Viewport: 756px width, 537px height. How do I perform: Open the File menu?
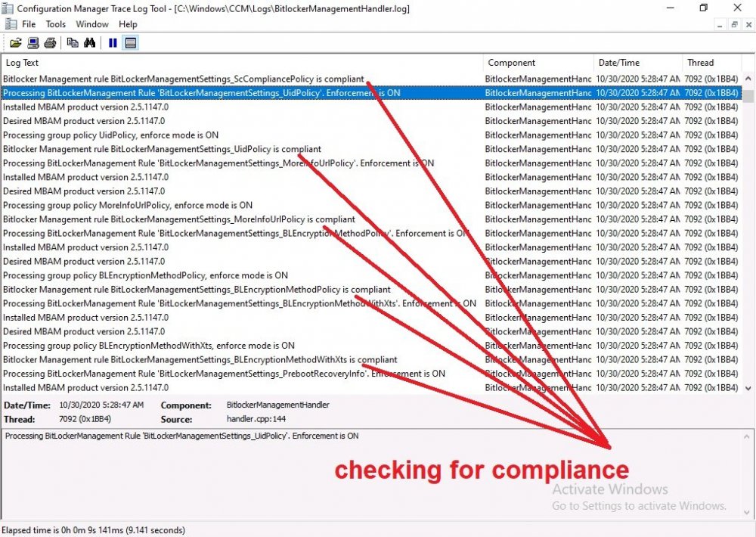[29, 24]
